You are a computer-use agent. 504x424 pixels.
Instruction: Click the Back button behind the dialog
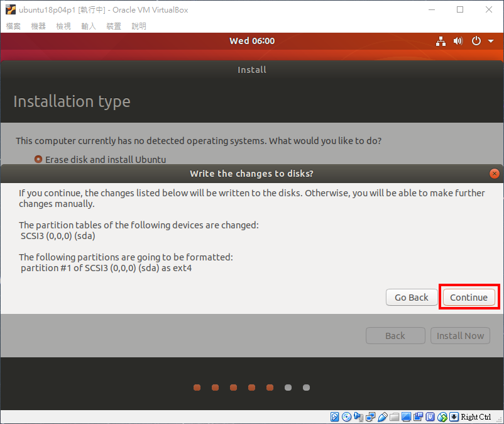click(x=395, y=335)
